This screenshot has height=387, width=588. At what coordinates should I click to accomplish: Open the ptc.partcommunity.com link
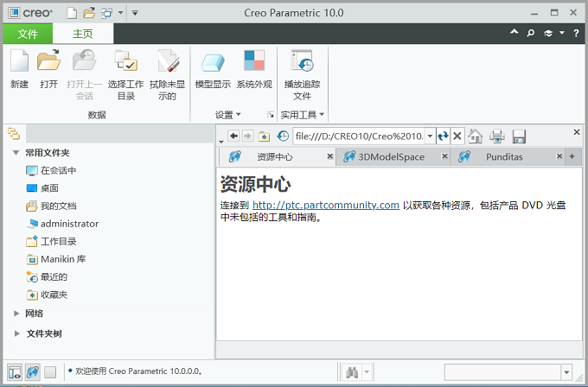325,206
